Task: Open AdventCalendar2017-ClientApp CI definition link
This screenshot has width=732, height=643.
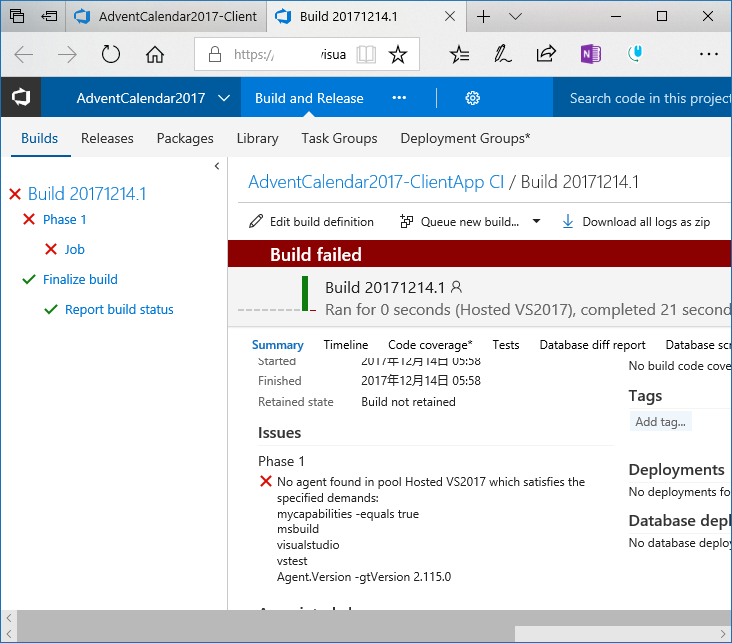Action: [x=376, y=182]
